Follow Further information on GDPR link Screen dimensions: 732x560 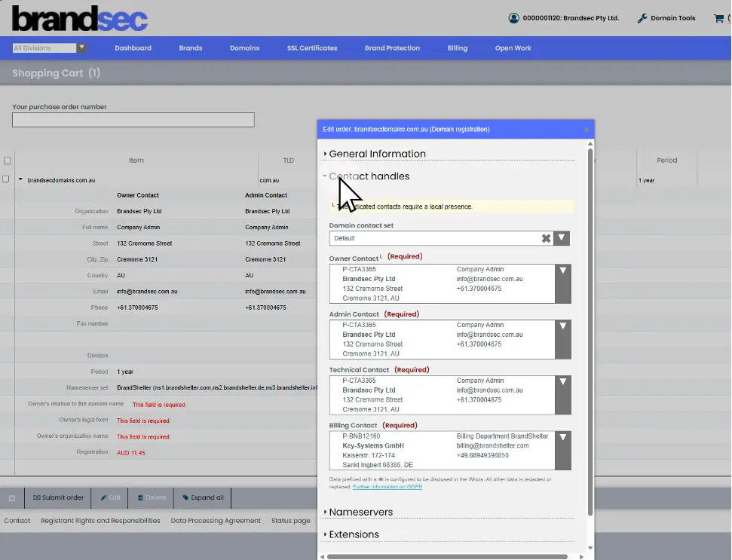[387, 487]
